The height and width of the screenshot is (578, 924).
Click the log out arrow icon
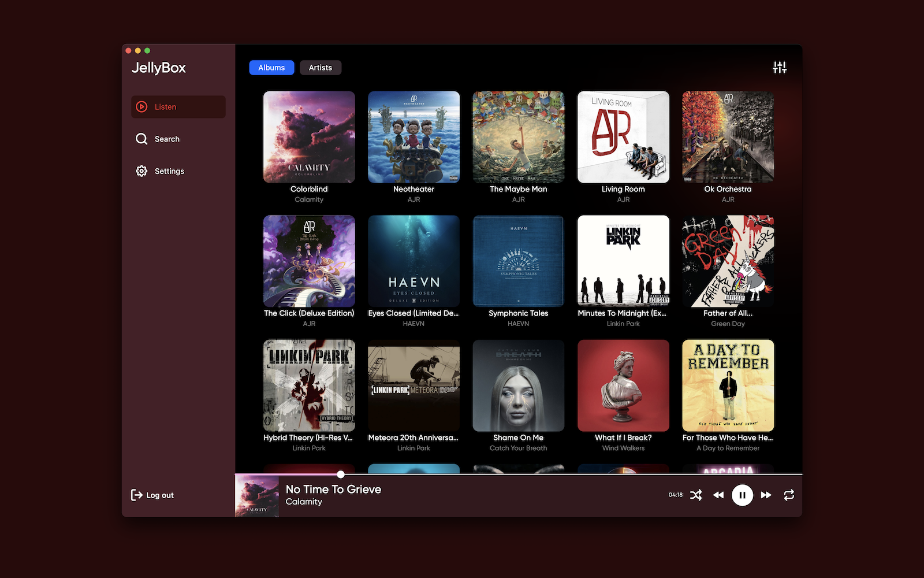coord(136,495)
